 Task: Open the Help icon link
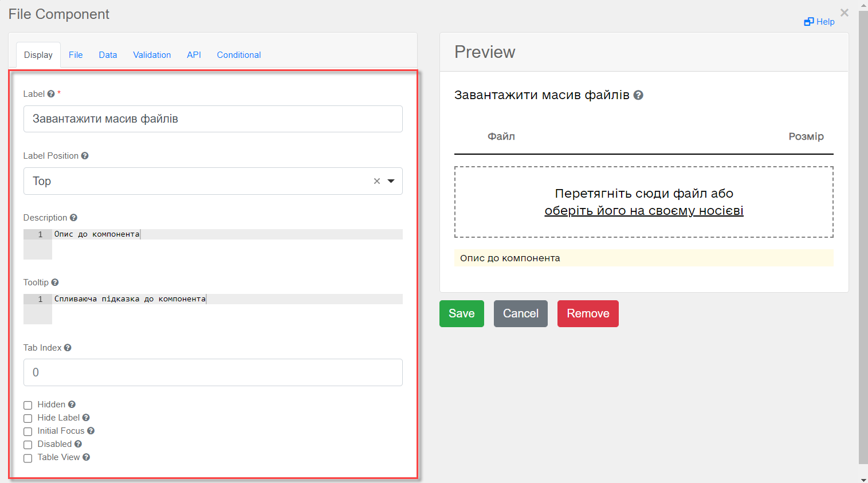(x=819, y=22)
